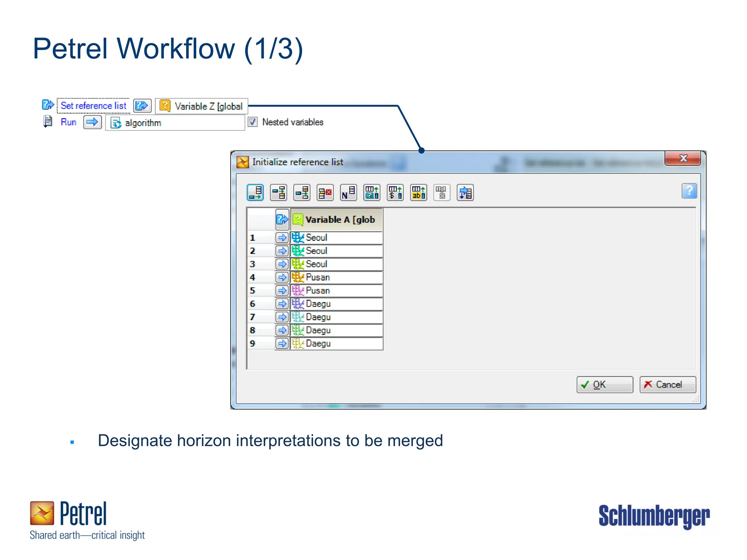Click the Run command label

pyautogui.click(x=69, y=122)
